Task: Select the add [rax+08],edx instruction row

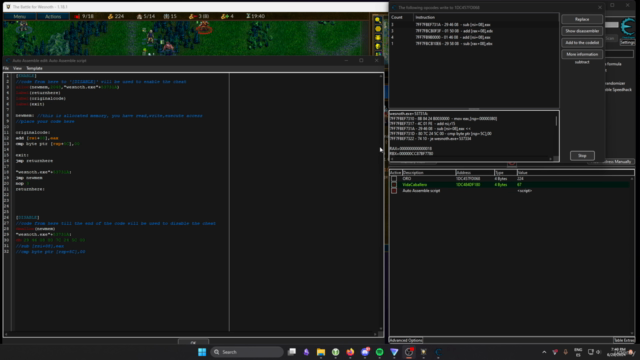Action: click(473, 31)
